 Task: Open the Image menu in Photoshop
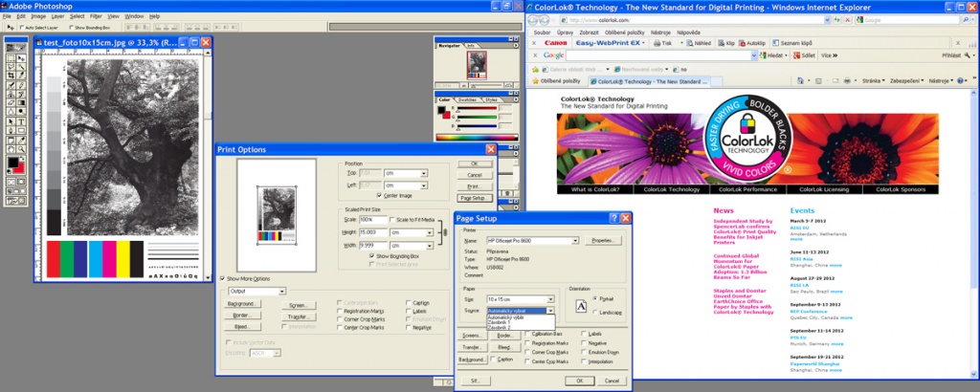[38, 16]
